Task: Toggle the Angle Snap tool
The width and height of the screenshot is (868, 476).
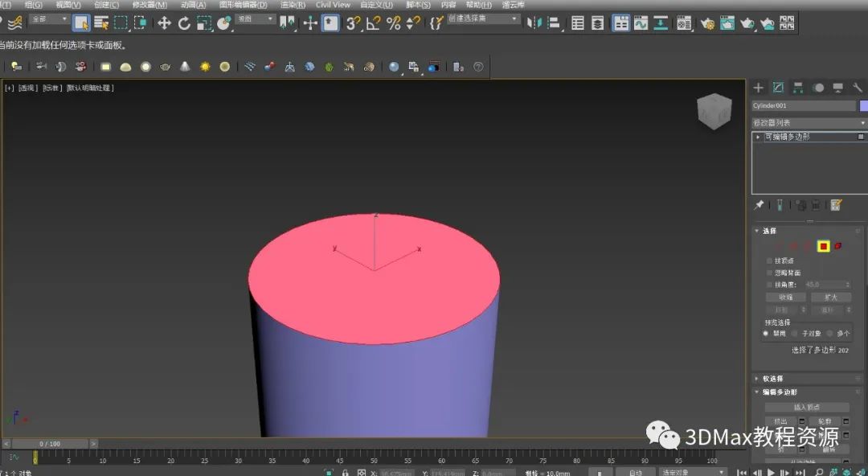Action: pos(373,23)
